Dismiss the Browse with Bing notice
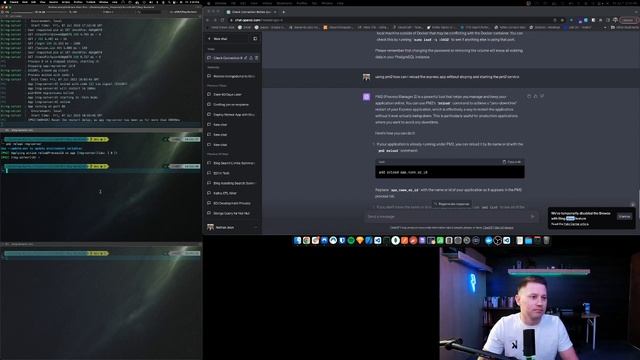Screen dimensions: 640x360 tap(624, 216)
